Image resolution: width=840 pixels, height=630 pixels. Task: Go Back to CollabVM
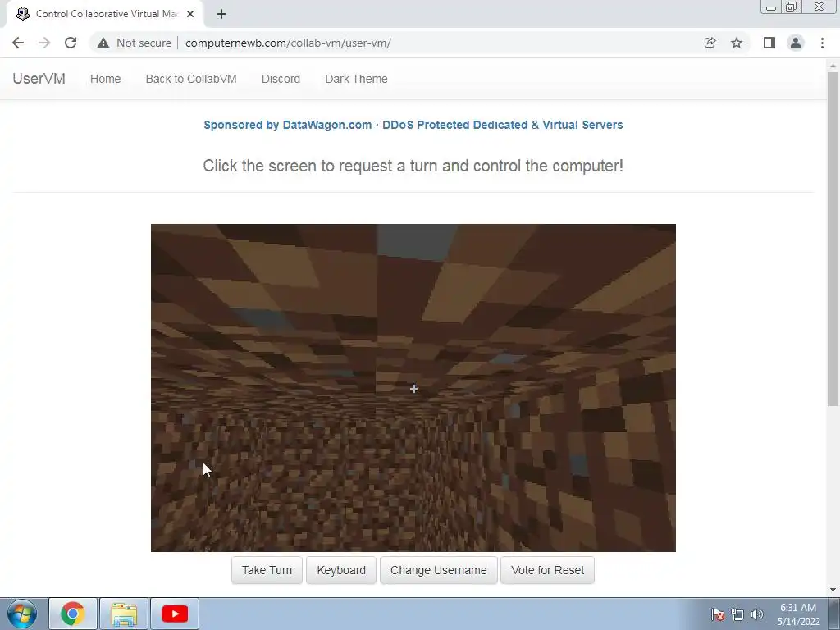pos(191,79)
